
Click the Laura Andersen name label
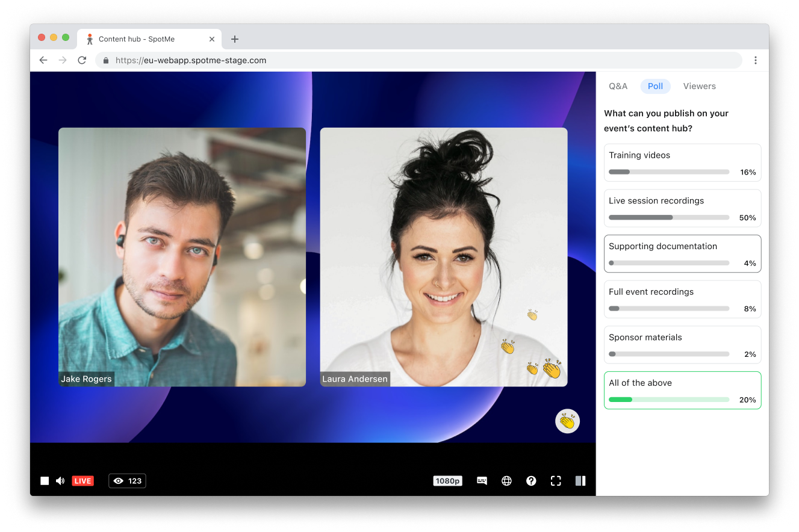pos(355,379)
